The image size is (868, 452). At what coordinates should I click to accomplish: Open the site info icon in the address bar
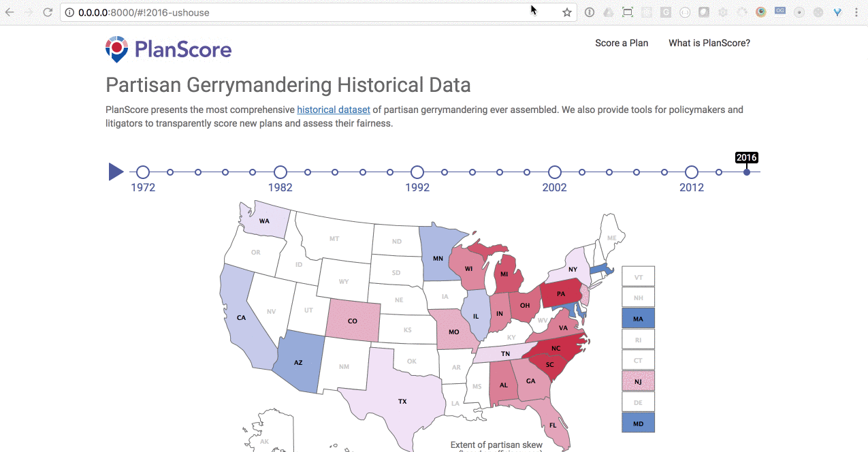point(69,12)
